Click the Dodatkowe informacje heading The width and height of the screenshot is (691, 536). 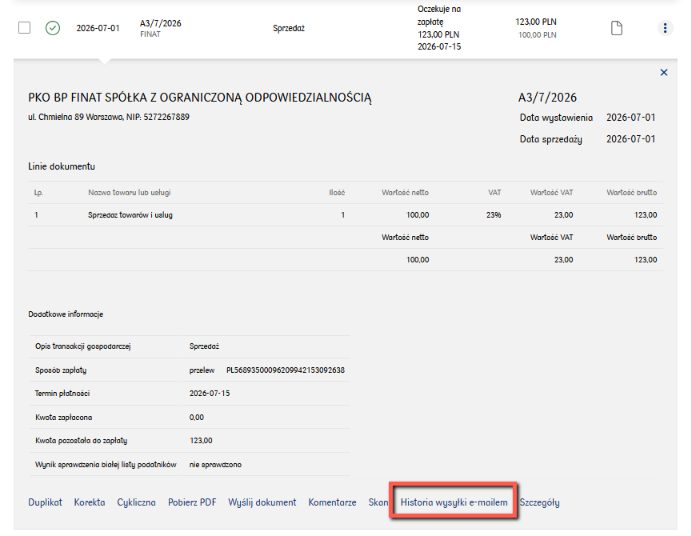(x=66, y=314)
